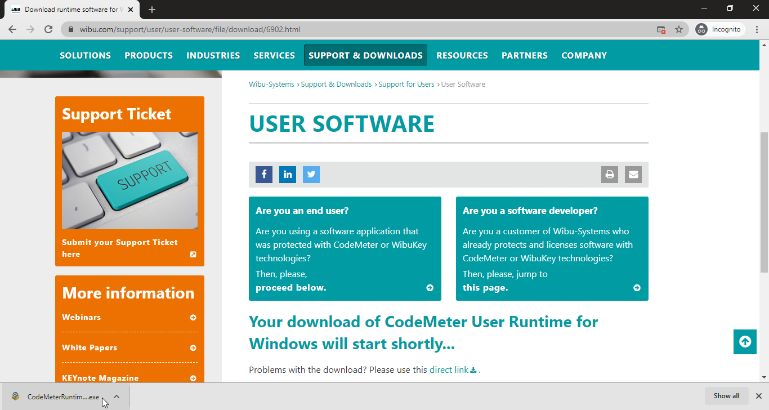
Task: Open Chrome three-dot menu
Action: tap(757, 29)
